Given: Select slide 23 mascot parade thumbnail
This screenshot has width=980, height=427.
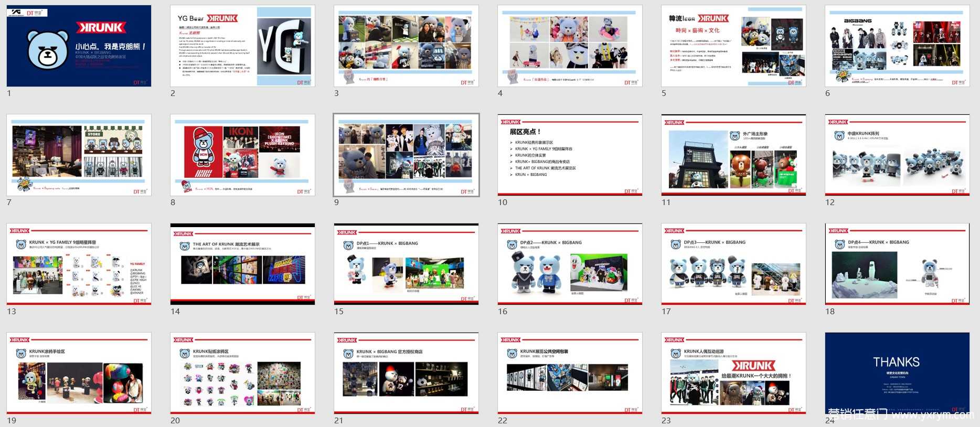Looking at the screenshot, I should [733, 373].
